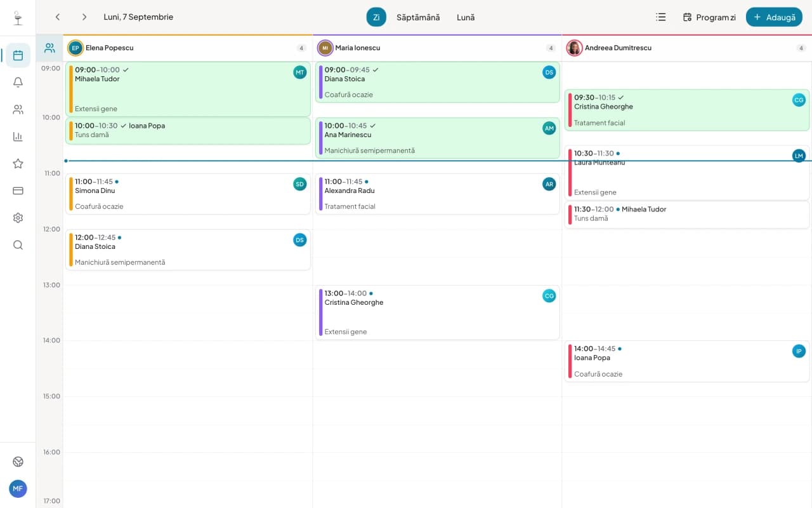
Task: Click the globe icon in sidebar bottom
Action: click(x=18, y=462)
